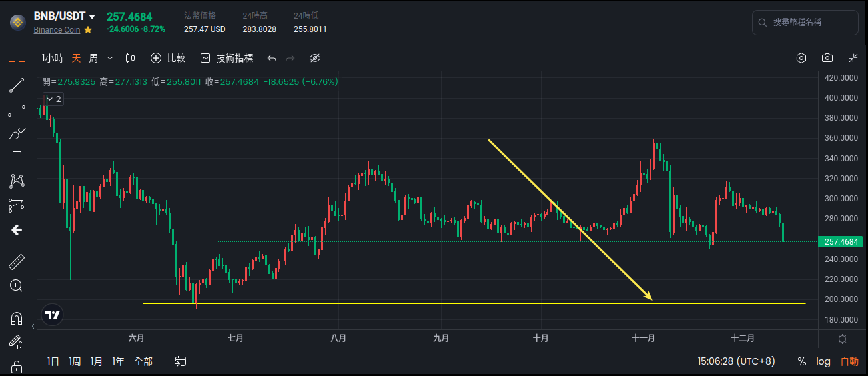The width and height of the screenshot is (868, 376).
Task: Click the TradingView logo
Action: [x=53, y=315]
